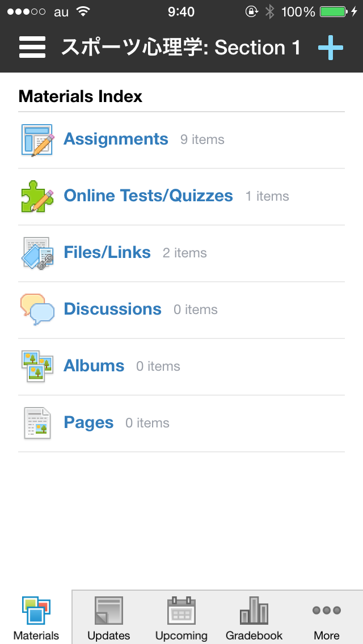The width and height of the screenshot is (363, 644).
Task: Open the Pages section
Action: (88, 423)
